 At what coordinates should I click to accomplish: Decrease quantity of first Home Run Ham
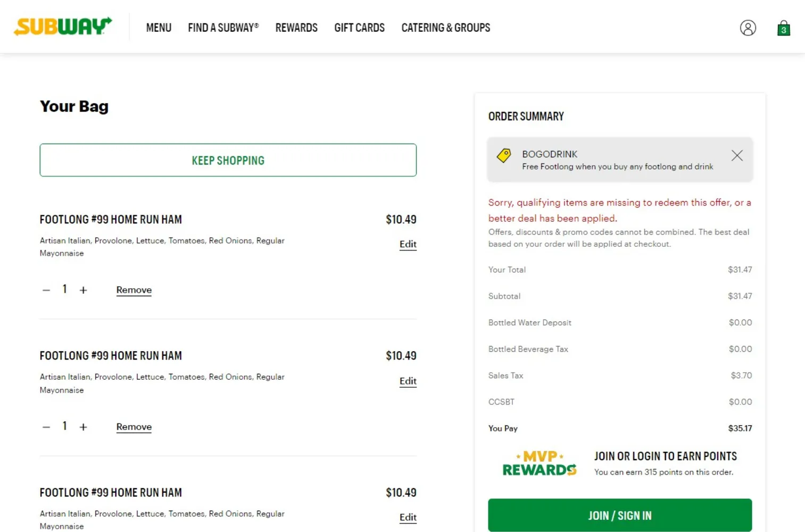46,290
